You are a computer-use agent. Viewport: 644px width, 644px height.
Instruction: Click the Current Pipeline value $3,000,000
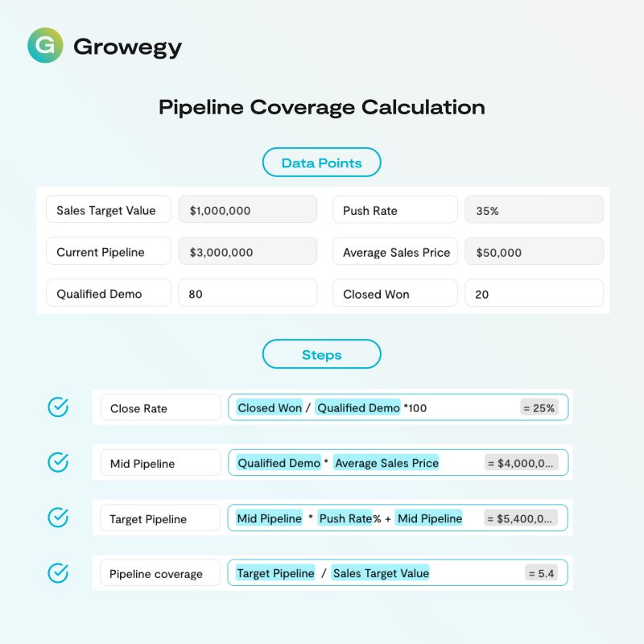point(247,252)
